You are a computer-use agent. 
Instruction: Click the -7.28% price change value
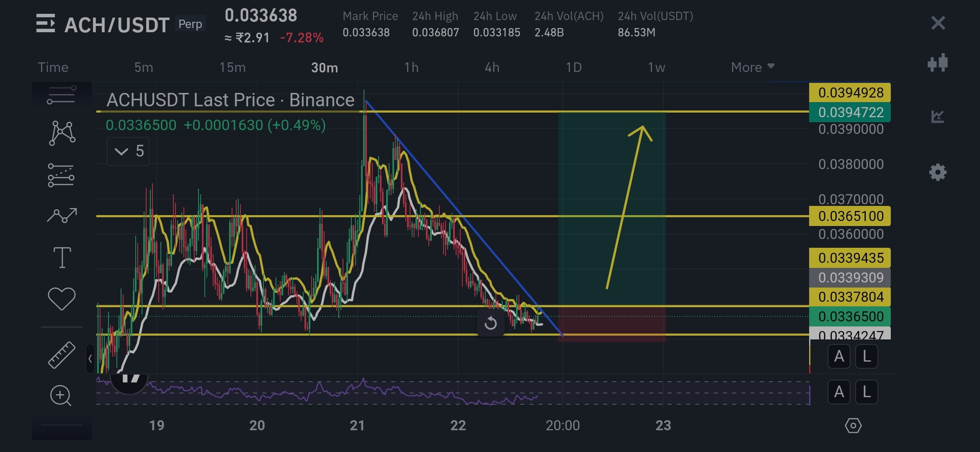tap(302, 38)
